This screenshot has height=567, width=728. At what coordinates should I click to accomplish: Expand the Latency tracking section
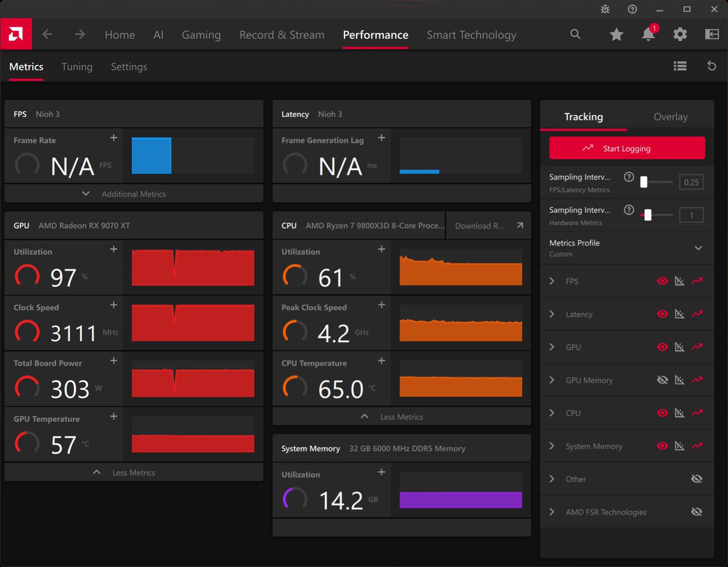pos(551,314)
